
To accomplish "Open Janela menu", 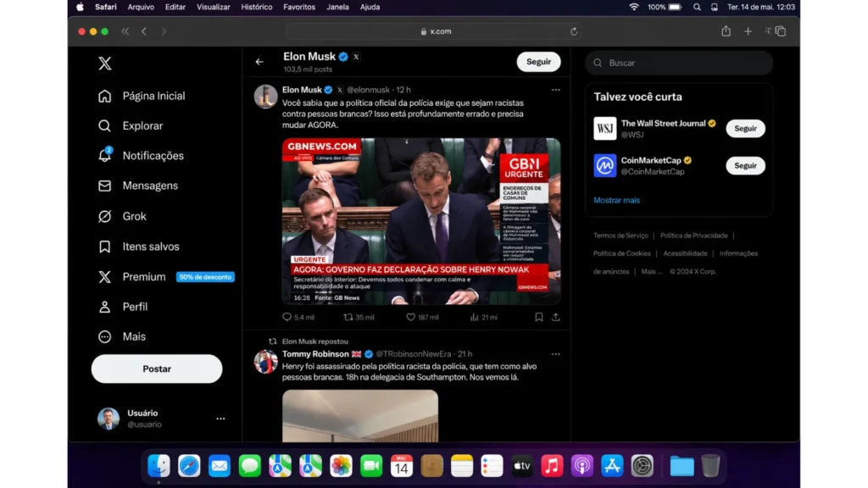I will (x=337, y=7).
